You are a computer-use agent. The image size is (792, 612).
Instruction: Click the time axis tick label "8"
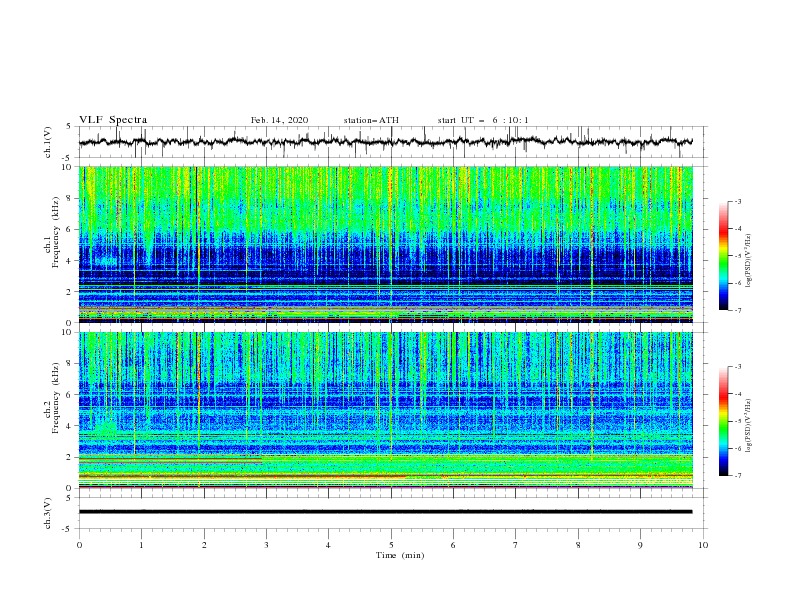tap(578, 545)
